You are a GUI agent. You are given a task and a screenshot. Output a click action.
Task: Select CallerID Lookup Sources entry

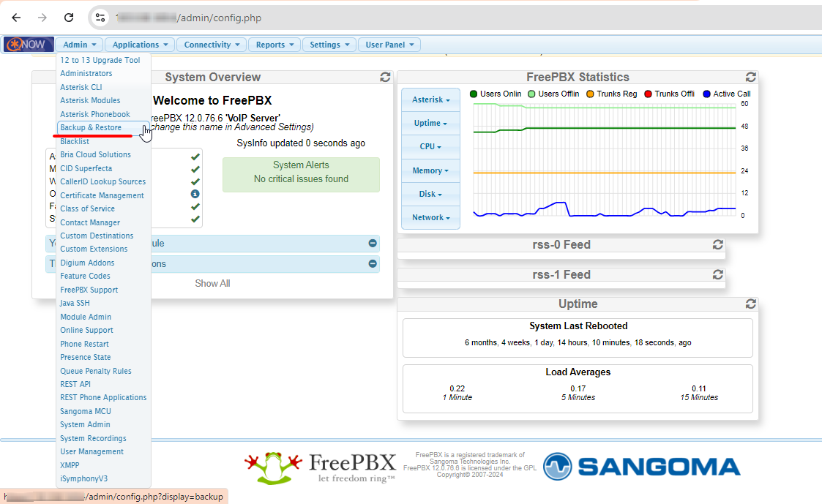pyautogui.click(x=102, y=182)
